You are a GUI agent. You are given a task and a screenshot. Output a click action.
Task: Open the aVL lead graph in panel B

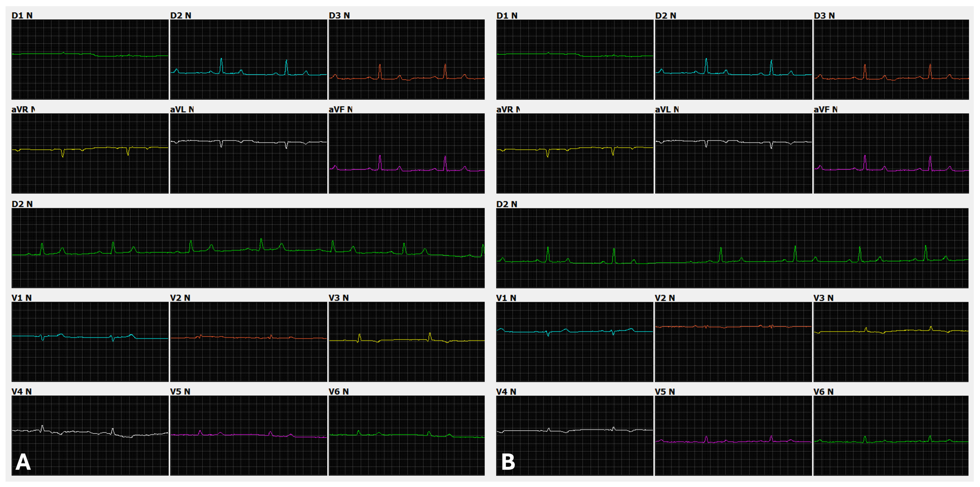click(733, 153)
